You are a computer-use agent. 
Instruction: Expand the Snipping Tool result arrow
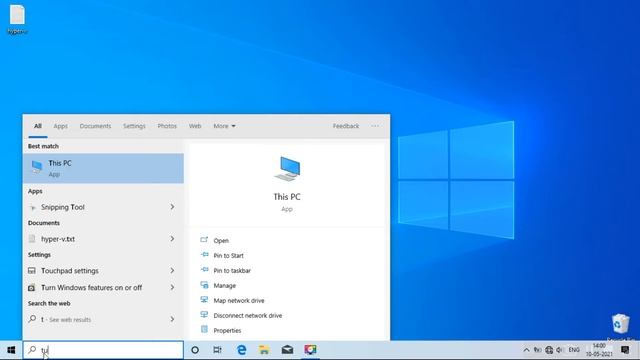click(x=172, y=207)
